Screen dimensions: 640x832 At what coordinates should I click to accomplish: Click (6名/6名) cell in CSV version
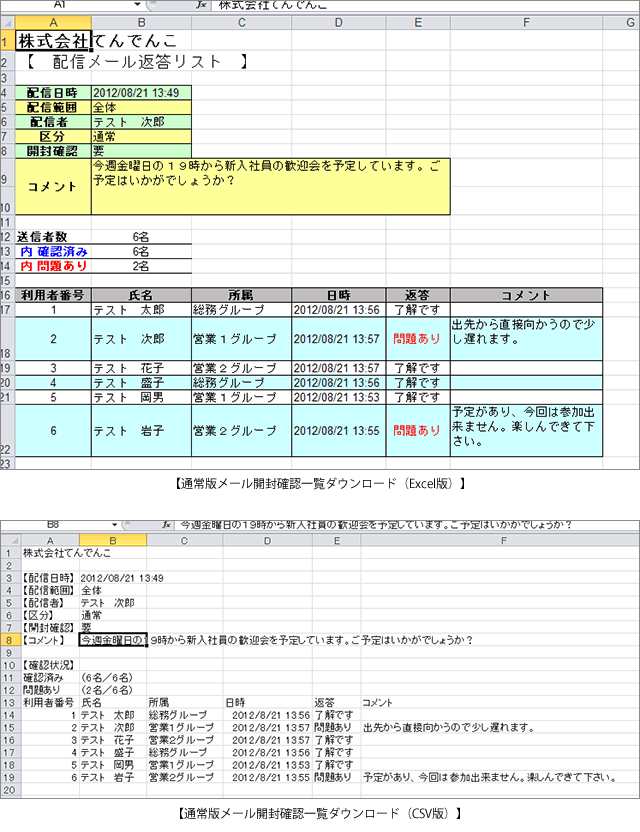pos(113,678)
